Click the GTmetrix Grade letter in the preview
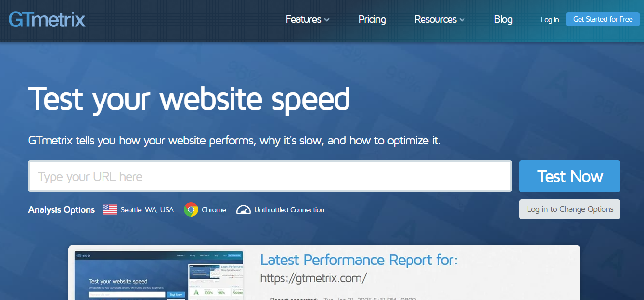This screenshot has width=644, height=300. tap(196, 292)
